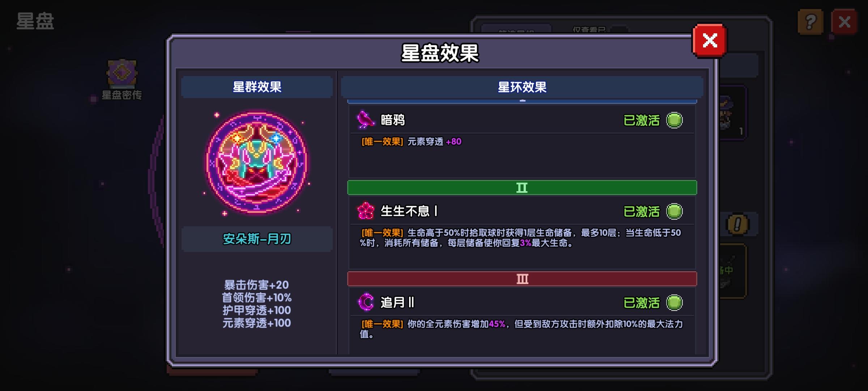Click the 生生不息 effect description text

click(x=521, y=238)
